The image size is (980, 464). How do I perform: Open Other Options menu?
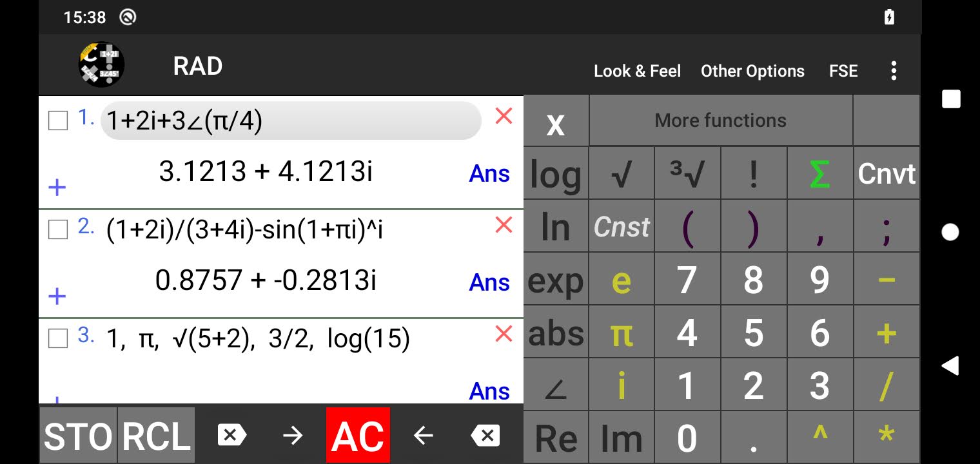click(752, 71)
